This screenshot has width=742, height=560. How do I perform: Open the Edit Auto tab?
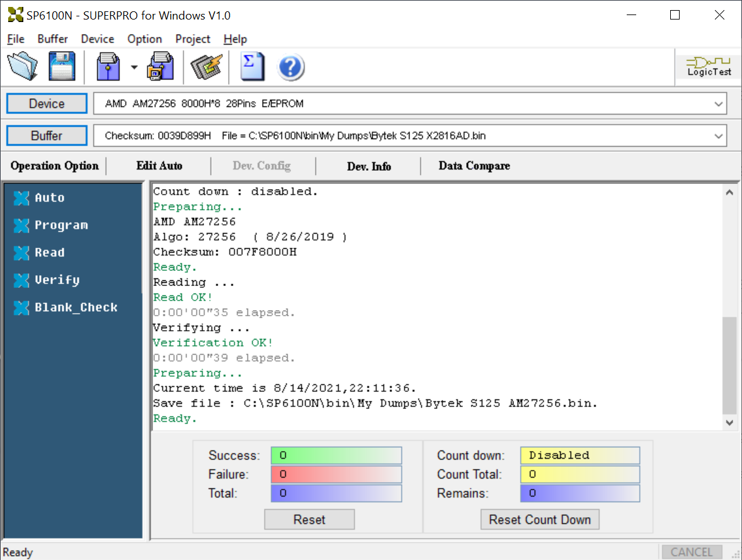coord(159,166)
